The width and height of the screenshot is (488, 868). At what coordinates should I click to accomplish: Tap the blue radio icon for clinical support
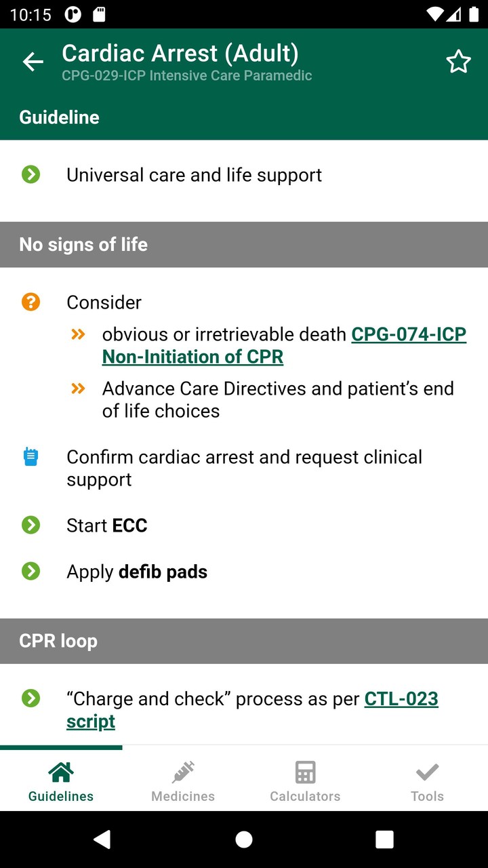tap(30, 457)
